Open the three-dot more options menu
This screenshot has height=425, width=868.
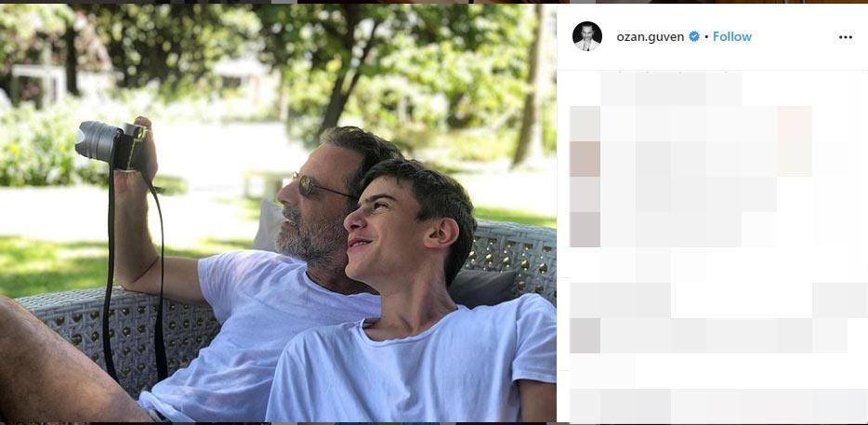[845, 37]
